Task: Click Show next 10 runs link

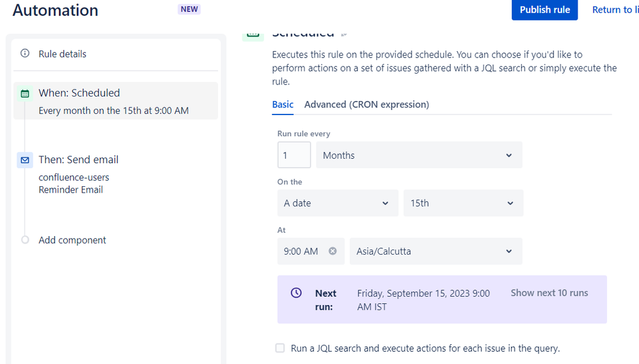Action: tap(549, 293)
